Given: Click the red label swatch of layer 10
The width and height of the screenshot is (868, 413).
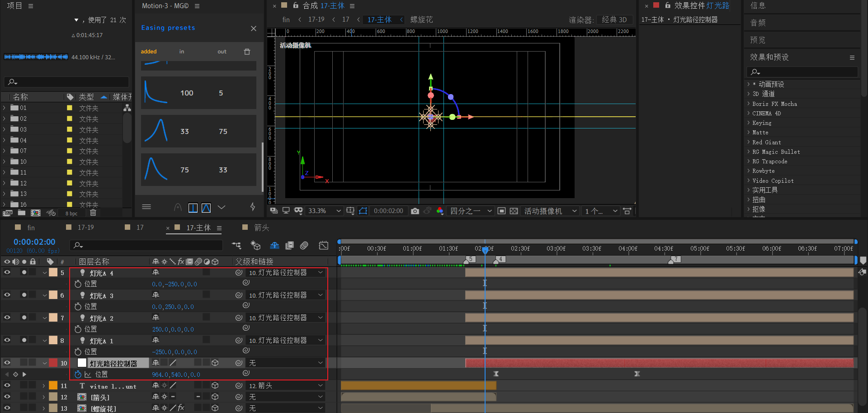Looking at the screenshot, I should [53, 363].
